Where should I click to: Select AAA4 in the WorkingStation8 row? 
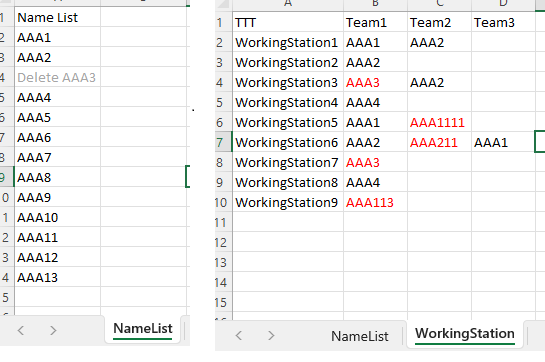tap(375, 182)
